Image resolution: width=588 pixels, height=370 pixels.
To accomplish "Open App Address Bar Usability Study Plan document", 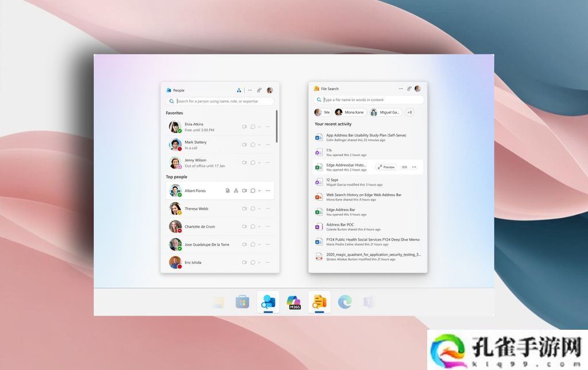I will tap(368, 137).
